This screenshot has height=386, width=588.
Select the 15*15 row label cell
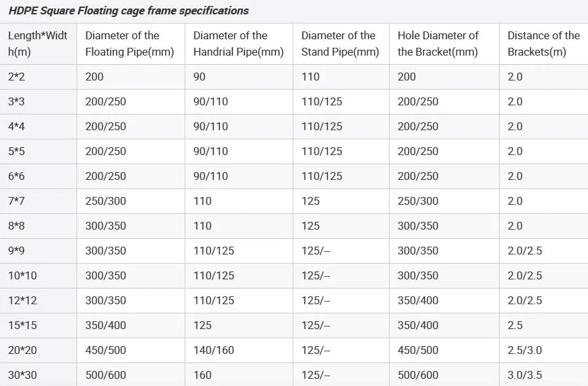(22, 325)
